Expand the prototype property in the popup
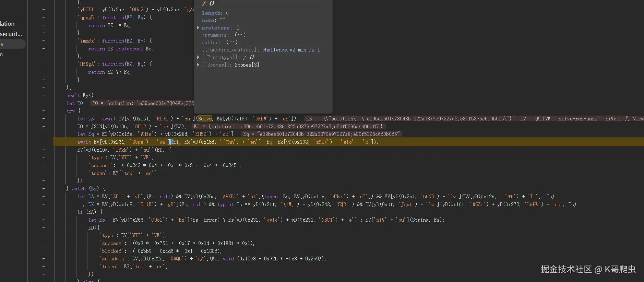The height and width of the screenshot is (282, 644). pos(198,28)
